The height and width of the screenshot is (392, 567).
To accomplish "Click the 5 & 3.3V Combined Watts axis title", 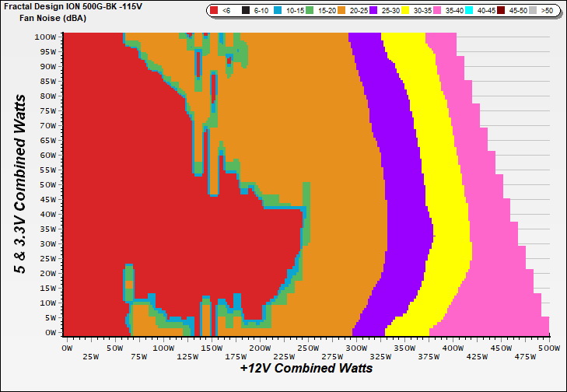I will (22, 184).
